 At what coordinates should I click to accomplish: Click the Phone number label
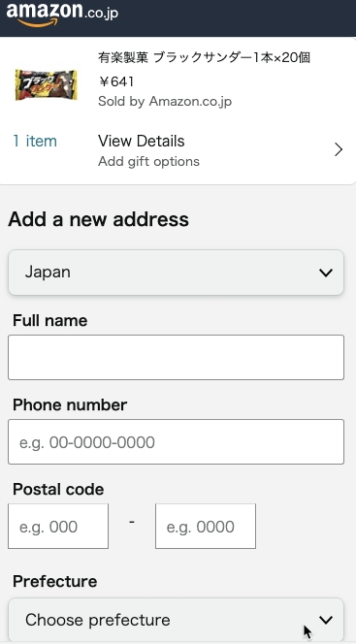[x=70, y=405]
